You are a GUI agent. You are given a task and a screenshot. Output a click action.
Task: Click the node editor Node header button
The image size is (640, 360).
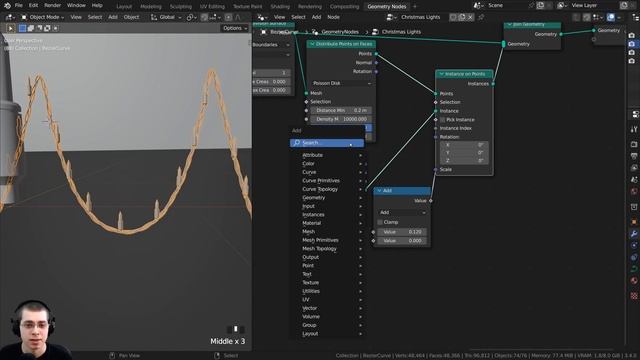(333, 17)
